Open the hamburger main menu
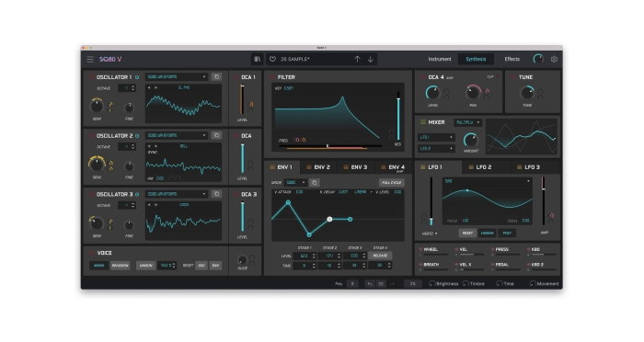The height and width of the screenshot is (342, 644). [x=90, y=60]
